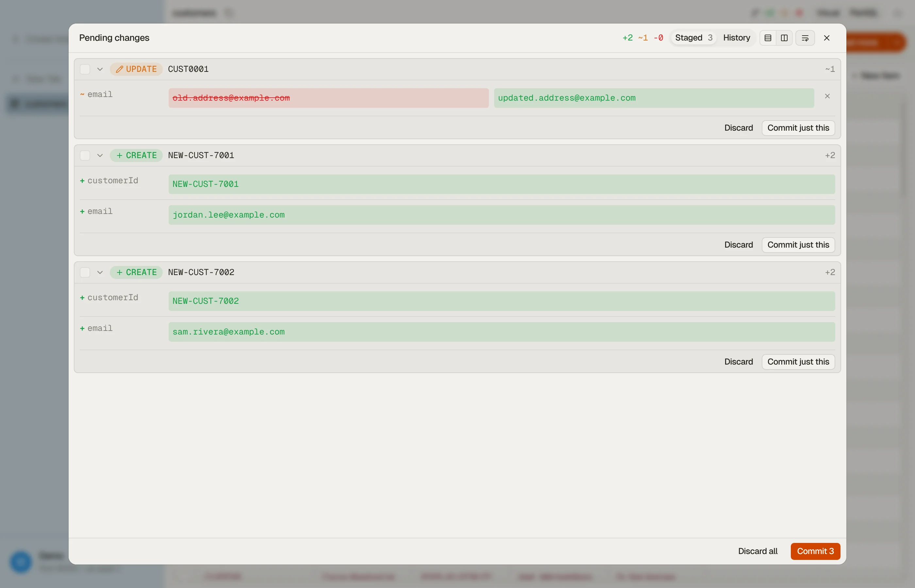Select the CUST0001 change checkbox
915x588 pixels.
point(85,69)
